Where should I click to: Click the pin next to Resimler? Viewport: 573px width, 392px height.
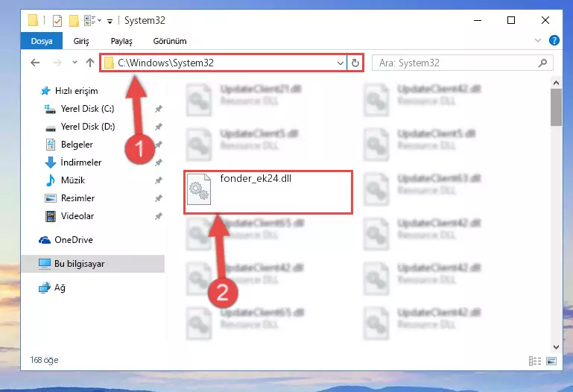pos(158,198)
